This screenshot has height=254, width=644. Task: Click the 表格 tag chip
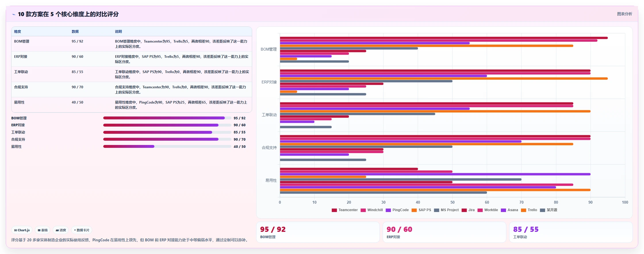pyautogui.click(x=43, y=230)
